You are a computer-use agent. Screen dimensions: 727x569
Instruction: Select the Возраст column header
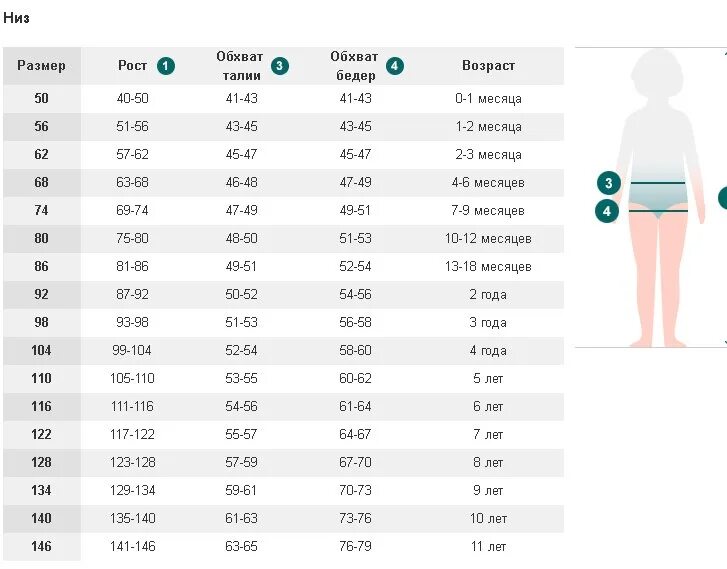[x=488, y=66]
